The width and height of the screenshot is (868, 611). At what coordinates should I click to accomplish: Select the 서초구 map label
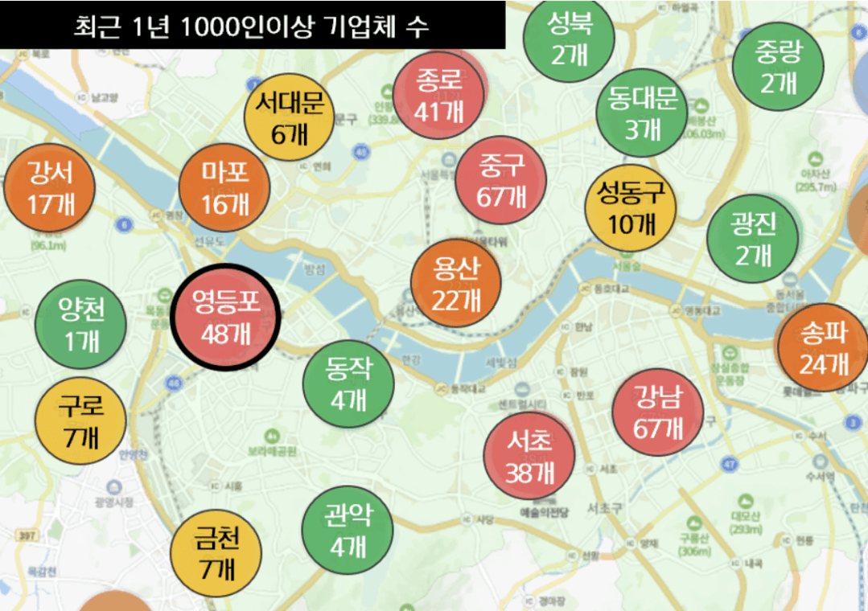click(x=604, y=507)
